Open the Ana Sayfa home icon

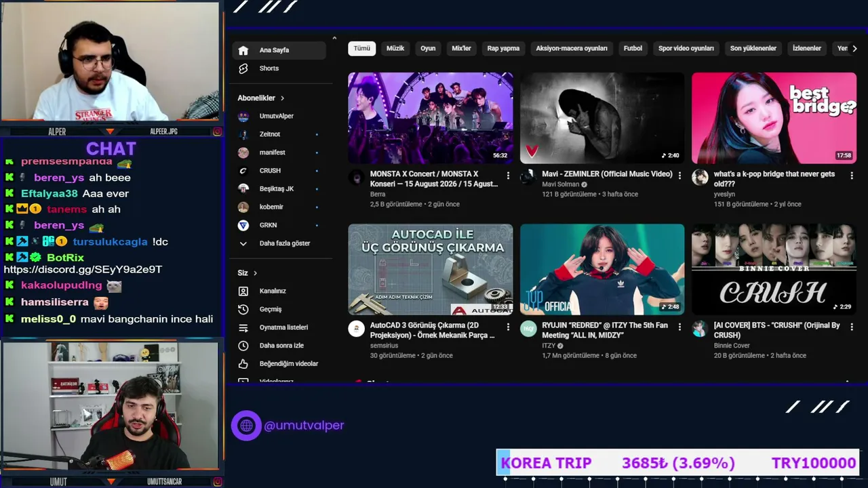pyautogui.click(x=243, y=50)
